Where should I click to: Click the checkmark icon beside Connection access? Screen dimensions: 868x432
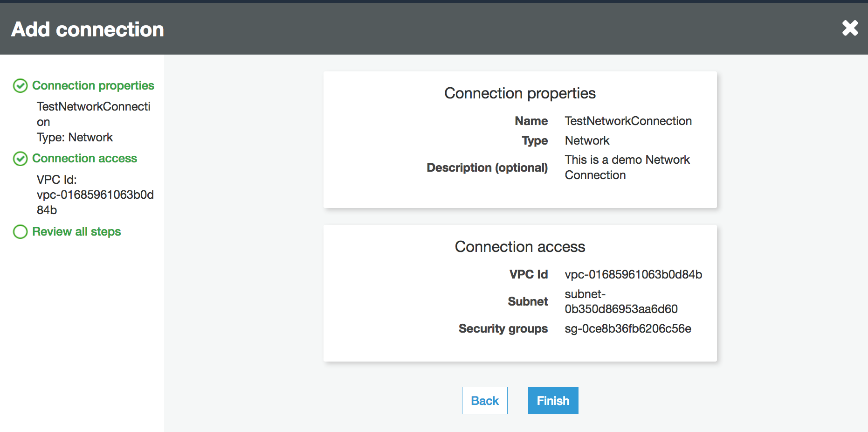click(20, 159)
